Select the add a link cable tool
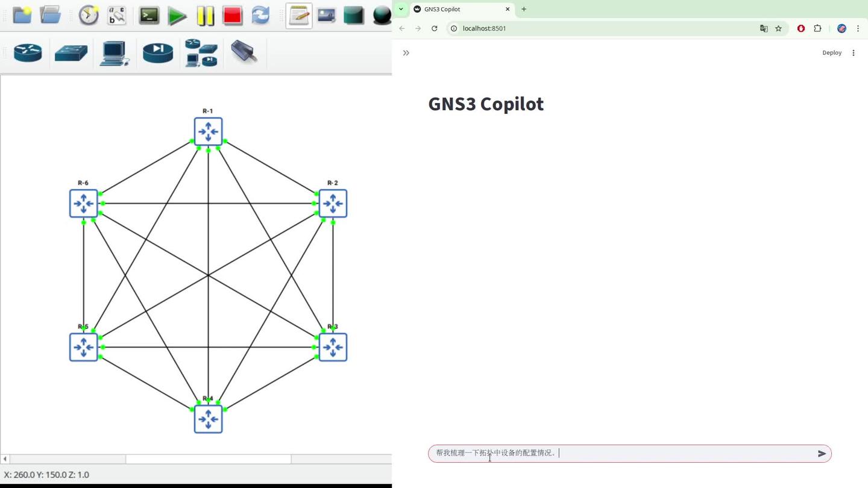The height and width of the screenshot is (488, 868). click(245, 52)
